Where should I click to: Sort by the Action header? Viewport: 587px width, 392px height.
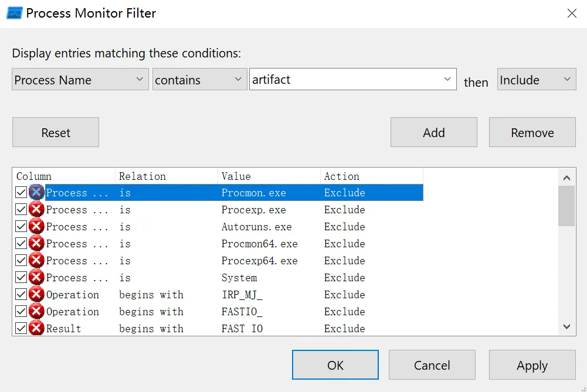[371, 176]
